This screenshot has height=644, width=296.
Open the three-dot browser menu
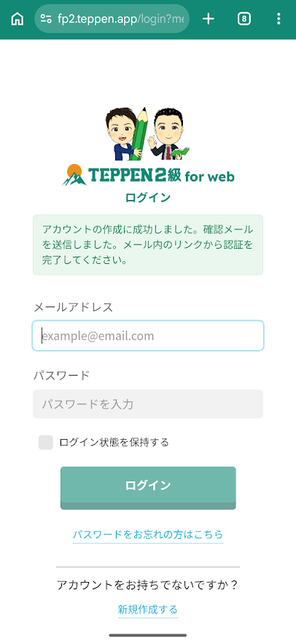[279, 19]
